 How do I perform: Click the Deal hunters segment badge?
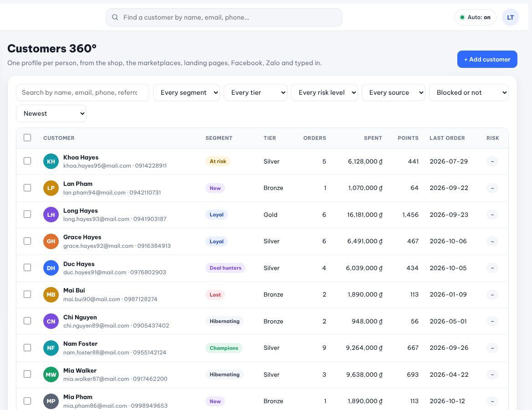coord(225,268)
